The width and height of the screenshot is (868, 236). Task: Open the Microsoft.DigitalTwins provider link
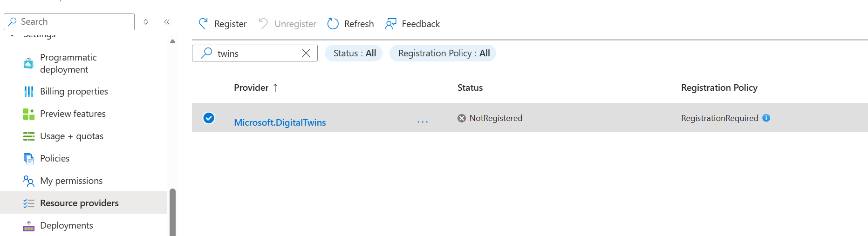pos(280,122)
